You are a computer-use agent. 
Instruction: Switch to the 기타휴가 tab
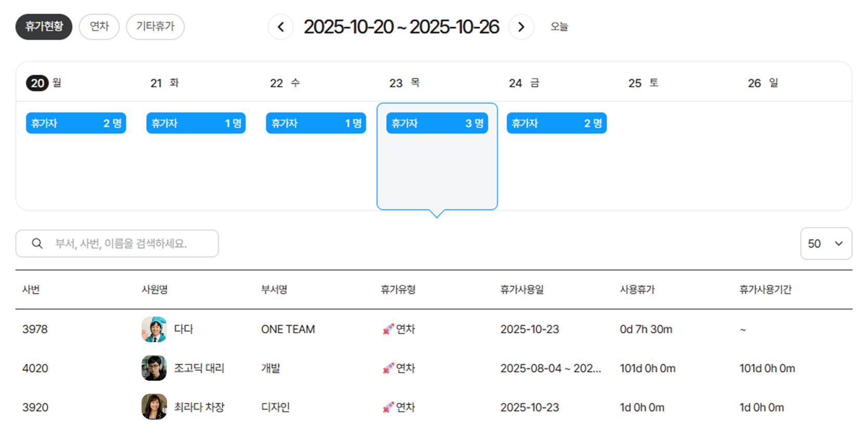(x=155, y=27)
